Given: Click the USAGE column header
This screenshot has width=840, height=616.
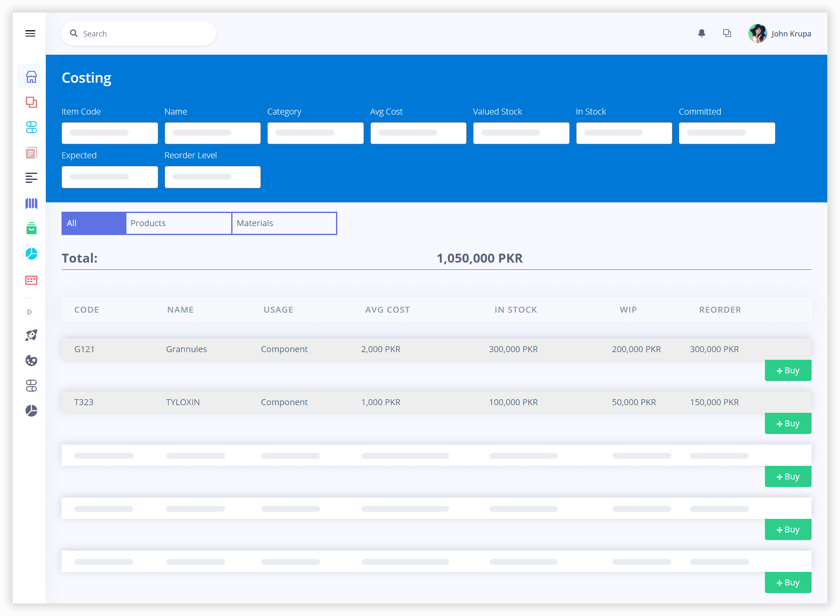Looking at the screenshot, I should (278, 310).
